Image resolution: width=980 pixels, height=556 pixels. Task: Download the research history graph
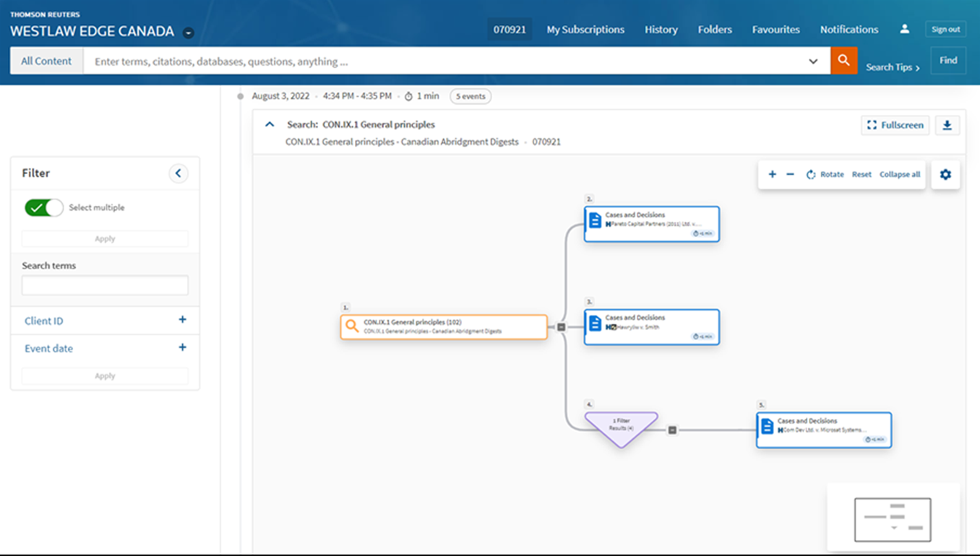947,125
